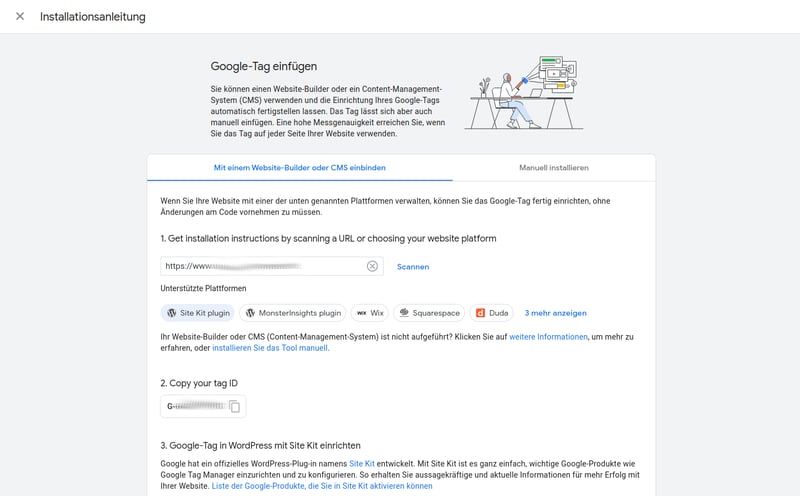Open the Site Kit link in step 3

[x=362, y=464]
